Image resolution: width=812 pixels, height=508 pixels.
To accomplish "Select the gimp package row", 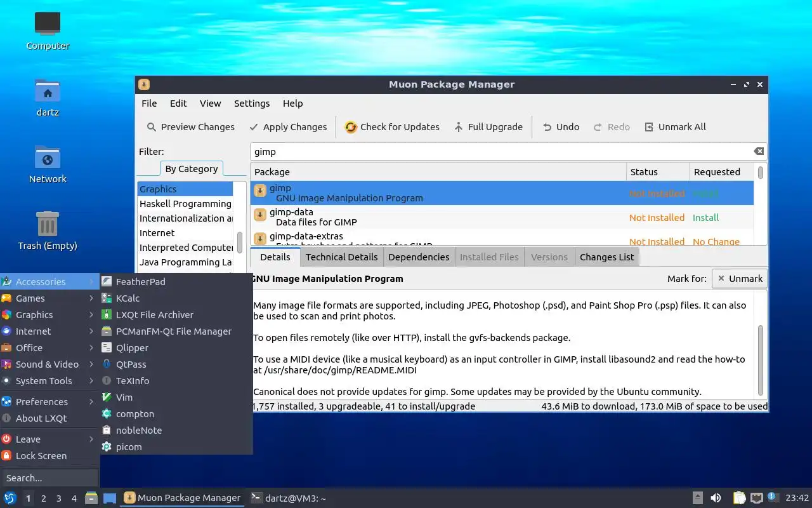I will (502, 193).
